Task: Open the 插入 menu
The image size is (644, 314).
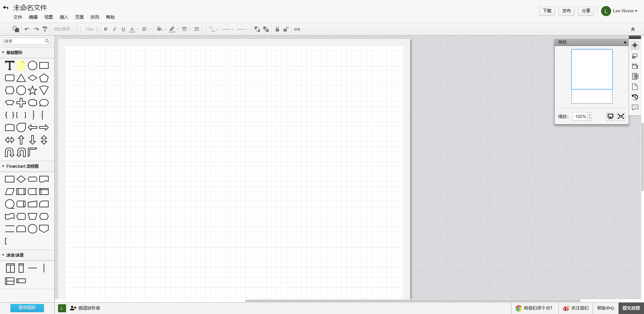Action: pos(64,17)
